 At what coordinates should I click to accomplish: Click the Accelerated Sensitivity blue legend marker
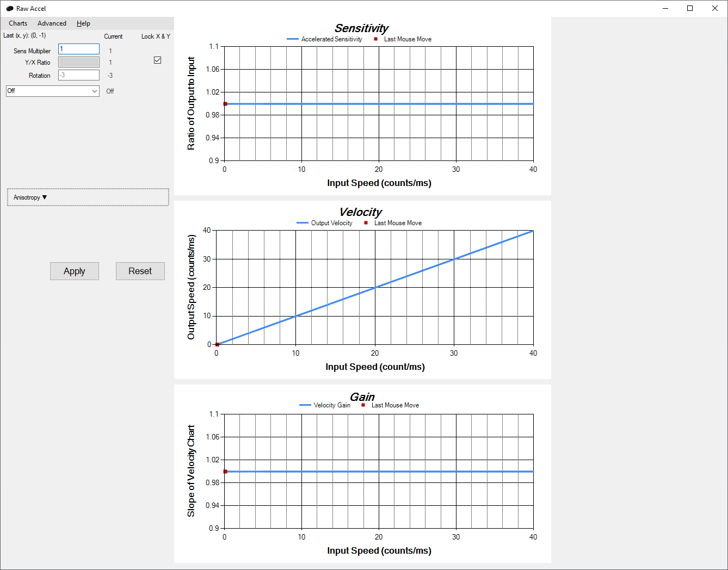pyautogui.click(x=293, y=39)
